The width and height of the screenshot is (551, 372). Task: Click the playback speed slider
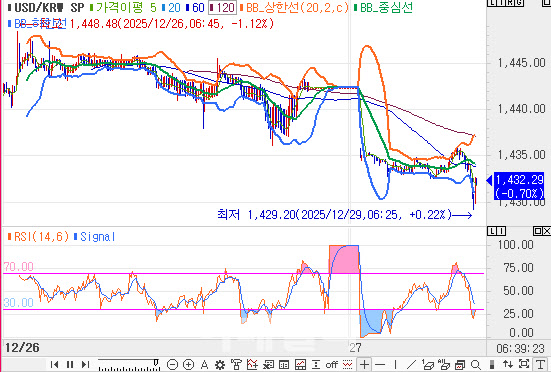(129, 365)
